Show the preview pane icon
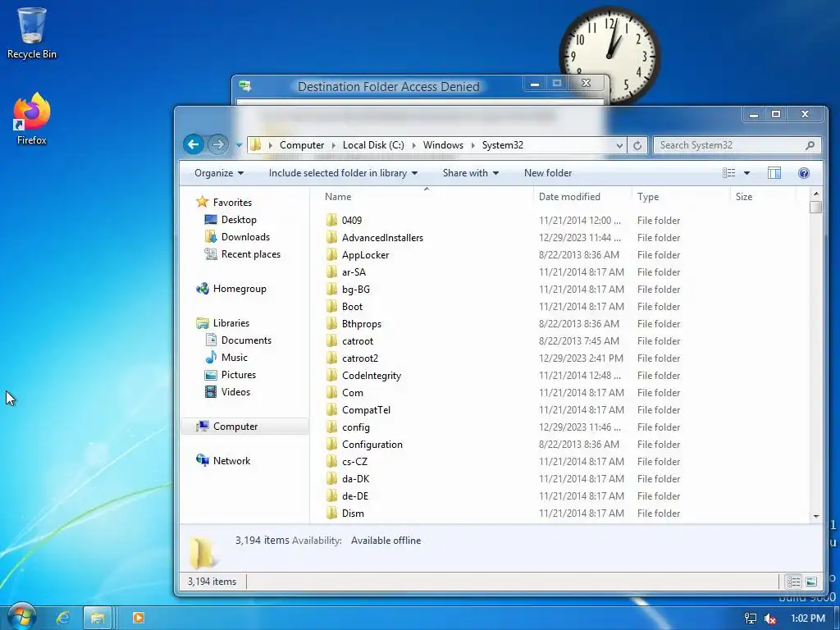The width and height of the screenshot is (840, 630). click(774, 173)
